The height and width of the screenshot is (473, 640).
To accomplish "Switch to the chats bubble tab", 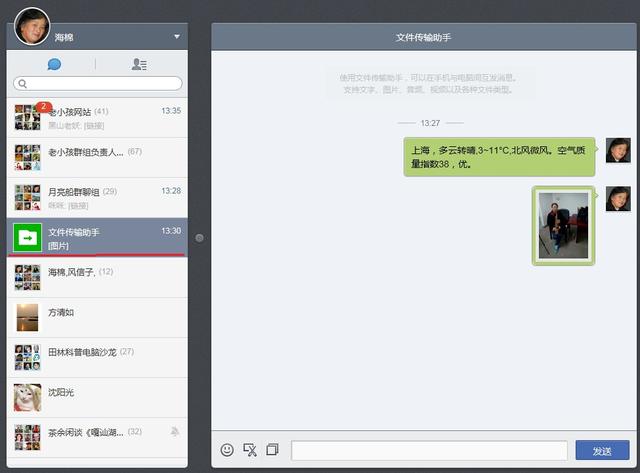I will 54,64.
